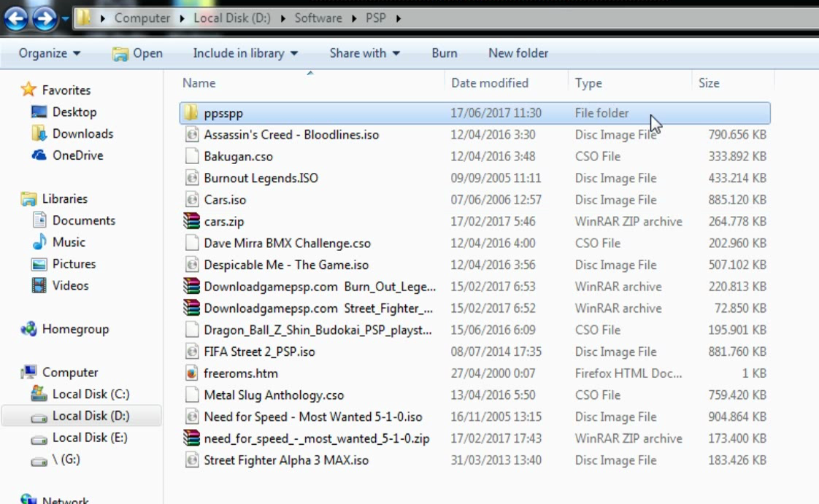
Task: Click the Software segment in address bar
Action: (318, 18)
